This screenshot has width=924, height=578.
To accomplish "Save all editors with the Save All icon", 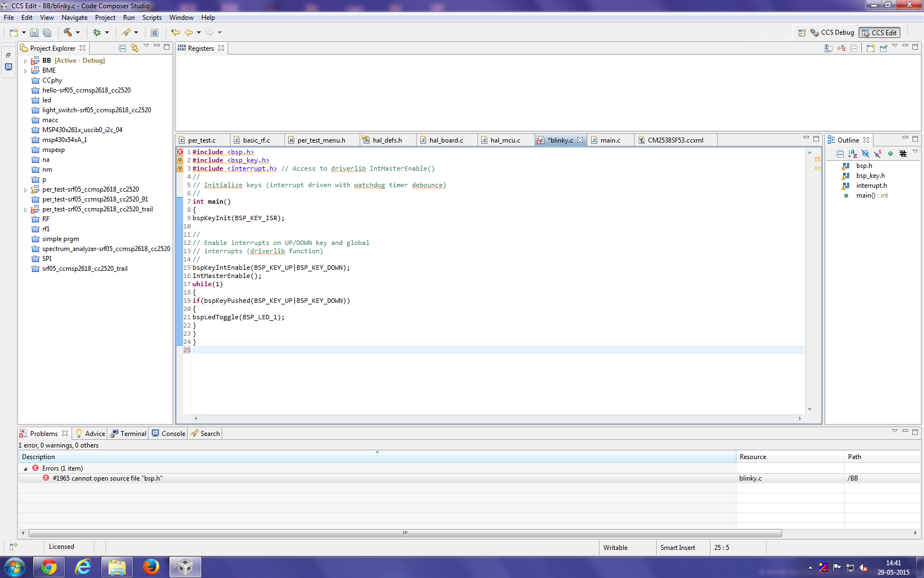I will point(47,32).
